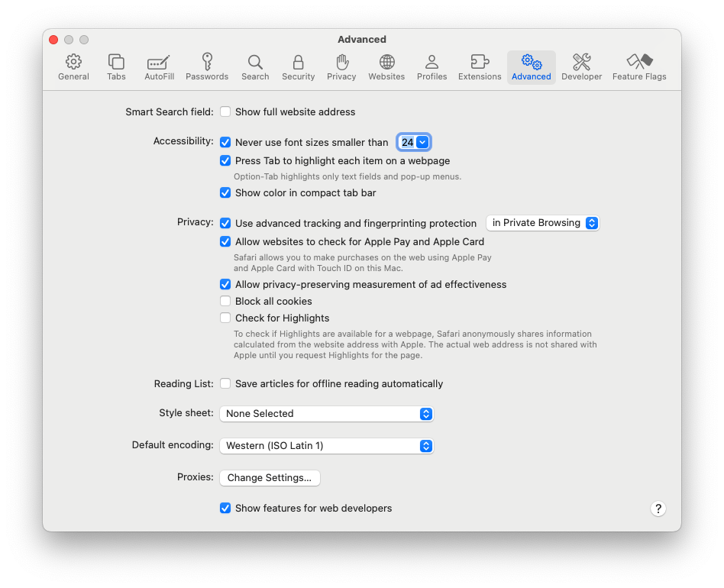This screenshot has width=724, height=588.
Task: Open Style sheet None Selected dropdown
Action: point(326,414)
